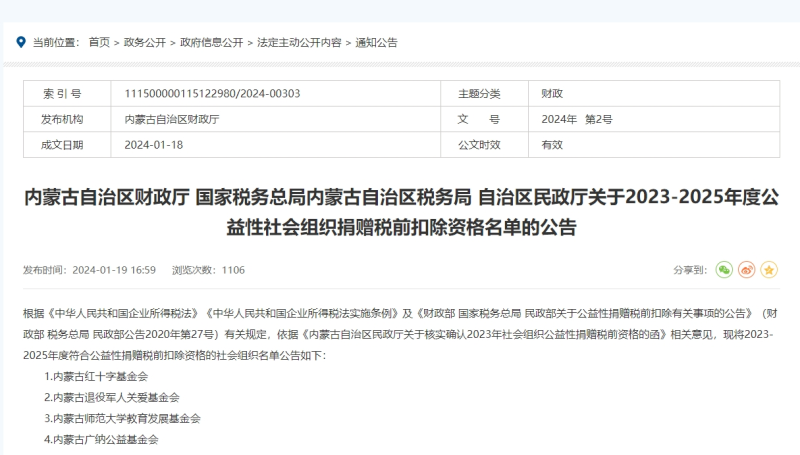Select the 通知公告 breadcrumb item
Image resolution: width=800 pixels, height=455 pixels.
pyautogui.click(x=376, y=43)
